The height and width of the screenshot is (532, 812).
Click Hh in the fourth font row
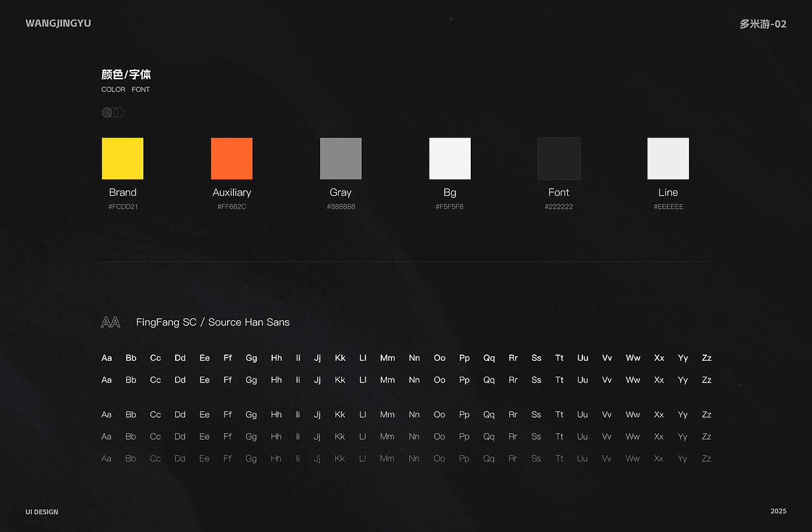tap(277, 436)
